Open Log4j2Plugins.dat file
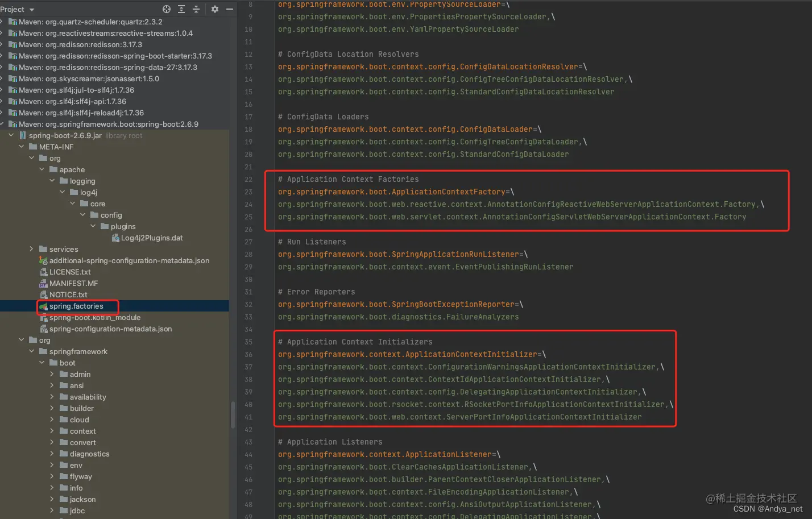812x519 pixels. click(152, 238)
